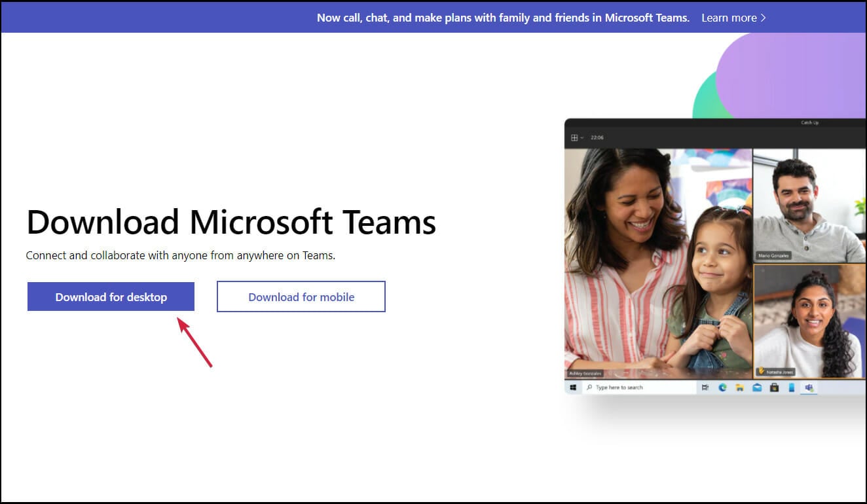Open the Learn more link in the banner
This screenshot has height=504, width=867.
pyautogui.click(x=729, y=18)
